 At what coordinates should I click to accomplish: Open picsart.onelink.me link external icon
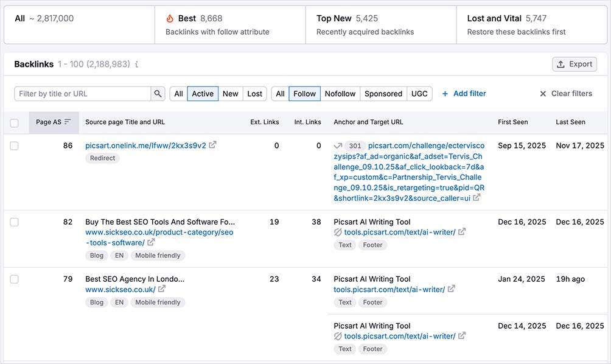coord(212,145)
